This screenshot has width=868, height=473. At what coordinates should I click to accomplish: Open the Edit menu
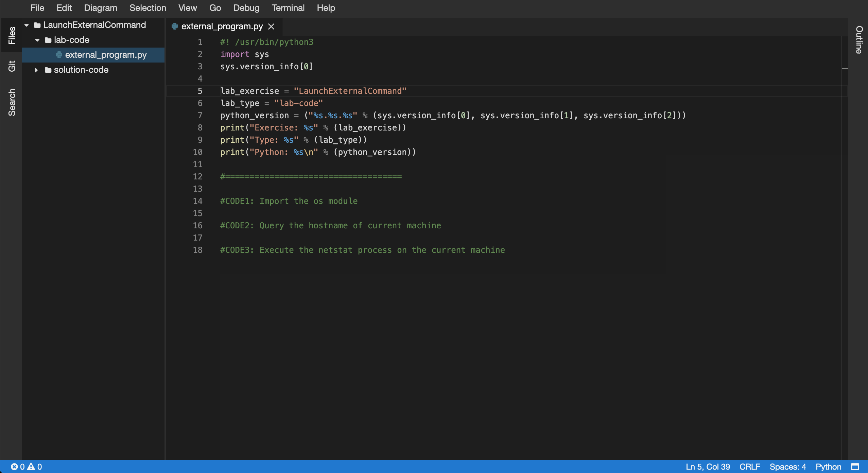click(x=64, y=8)
